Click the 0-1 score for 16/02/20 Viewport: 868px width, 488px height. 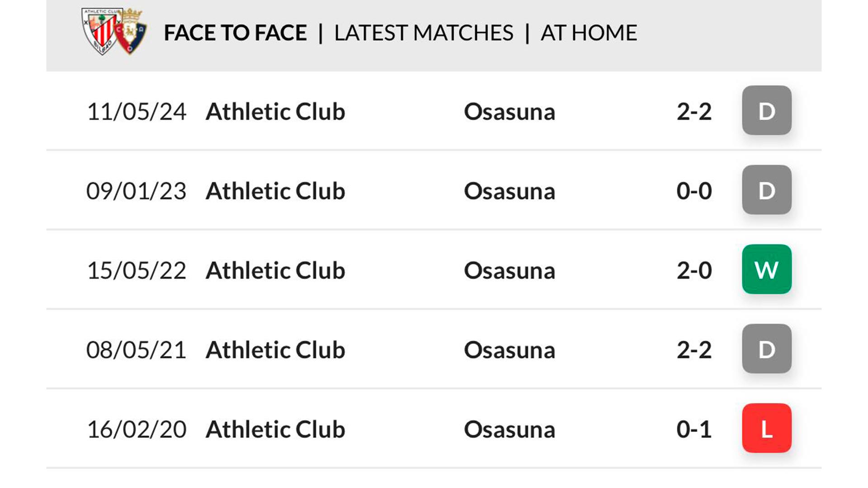click(694, 430)
